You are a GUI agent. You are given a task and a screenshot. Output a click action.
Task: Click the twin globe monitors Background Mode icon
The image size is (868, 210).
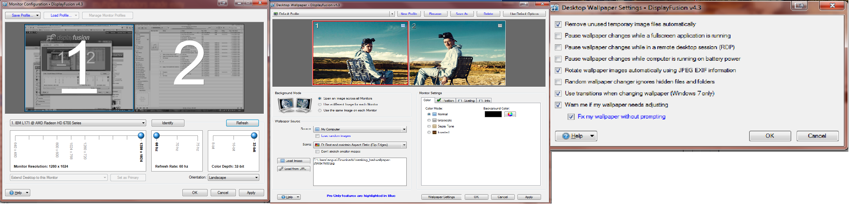click(x=295, y=105)
